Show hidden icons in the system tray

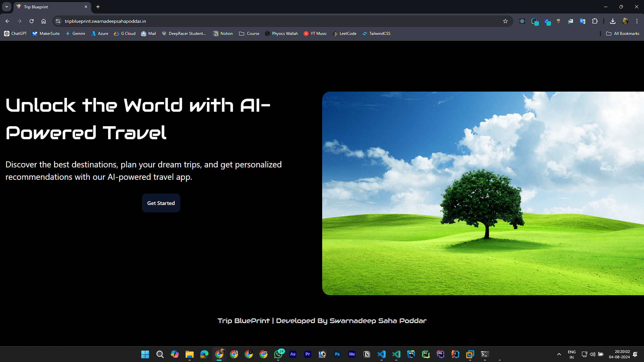[559, 354]
